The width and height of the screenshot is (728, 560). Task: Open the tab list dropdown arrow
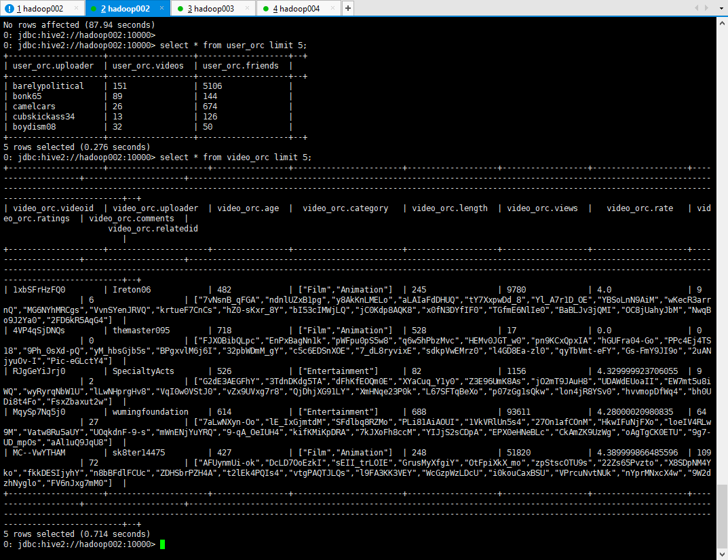point(721,8)
